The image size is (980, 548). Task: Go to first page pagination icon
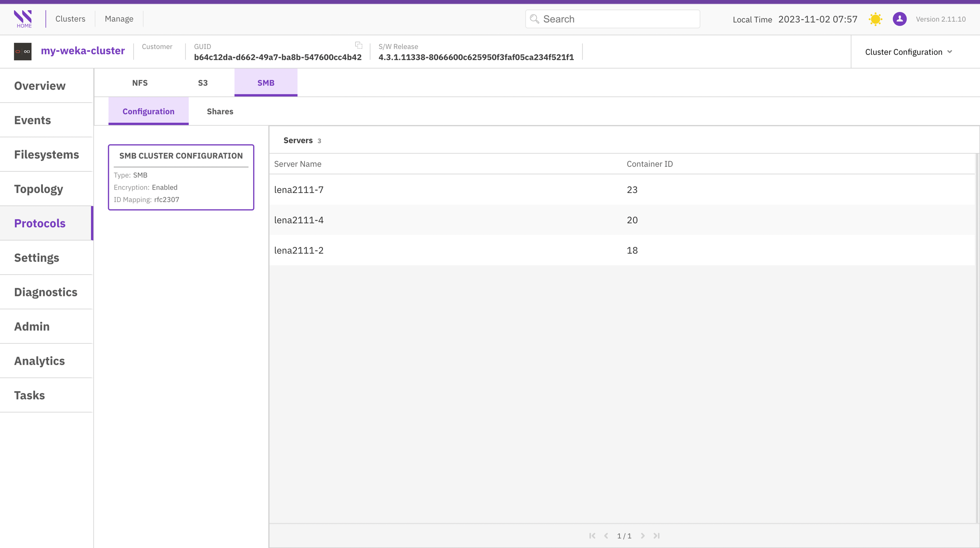pos(592,536)
